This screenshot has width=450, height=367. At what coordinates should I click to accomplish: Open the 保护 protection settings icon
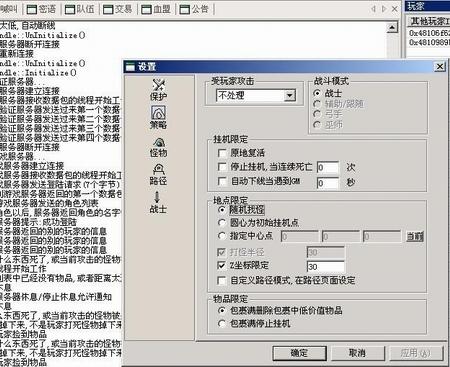coord(158,89)
